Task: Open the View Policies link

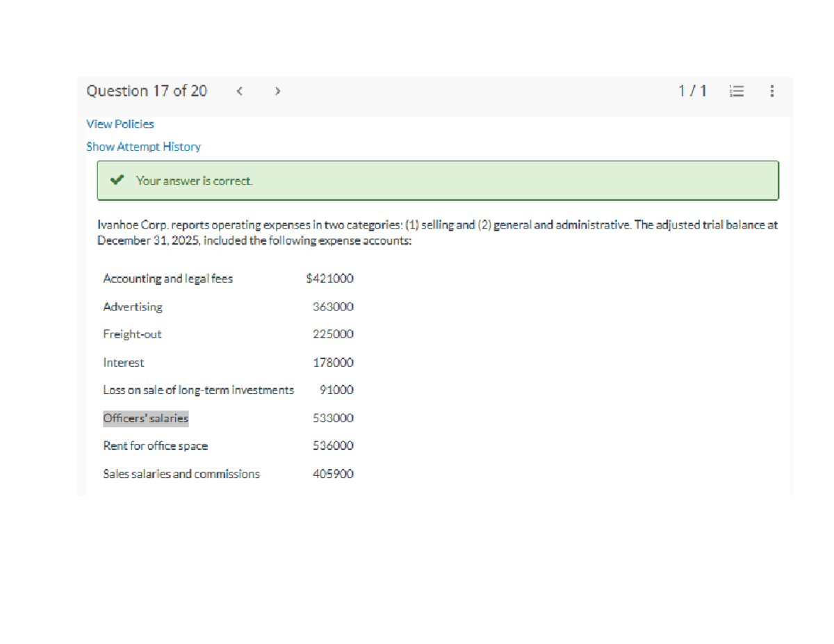Action: (120, 124)
